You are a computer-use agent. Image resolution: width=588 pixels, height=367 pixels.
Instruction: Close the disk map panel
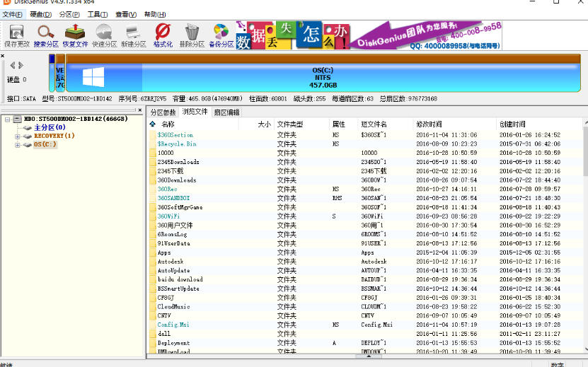pyautogui.click(x=3, y=56)
